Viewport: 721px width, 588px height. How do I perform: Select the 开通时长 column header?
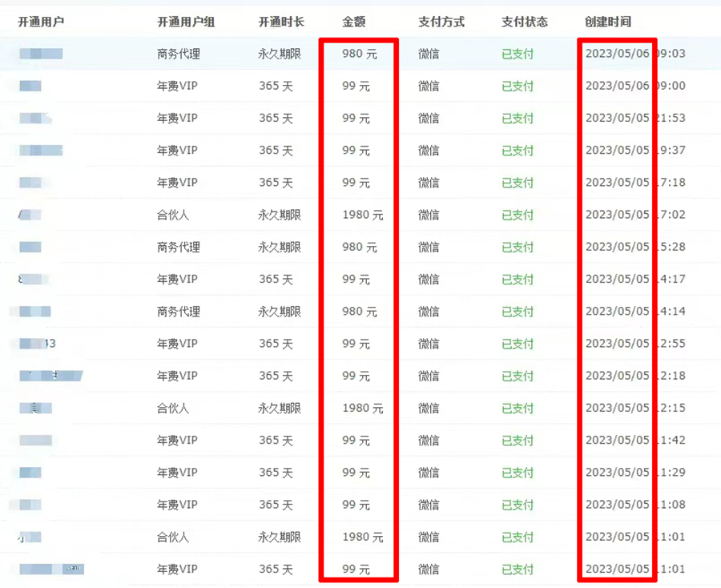281,22
